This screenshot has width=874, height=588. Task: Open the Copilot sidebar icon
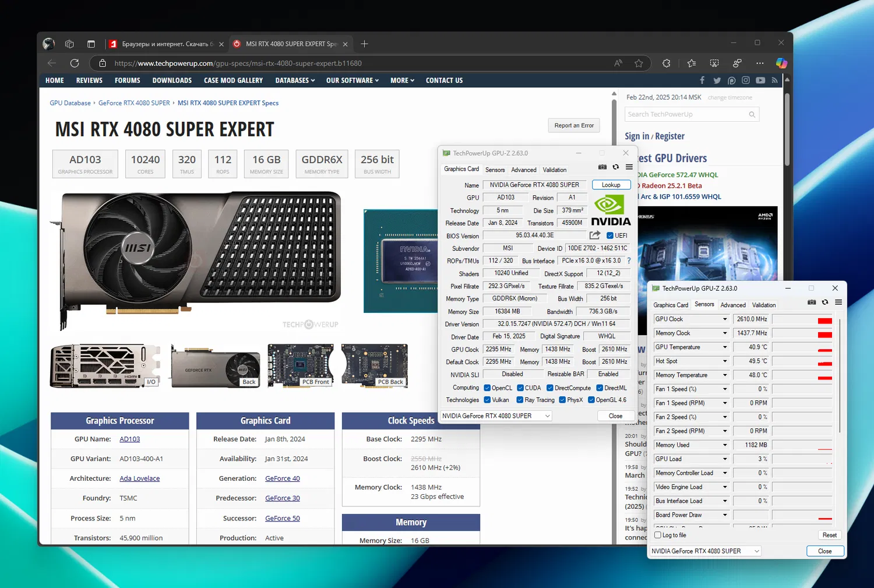(x=781, y=63)
